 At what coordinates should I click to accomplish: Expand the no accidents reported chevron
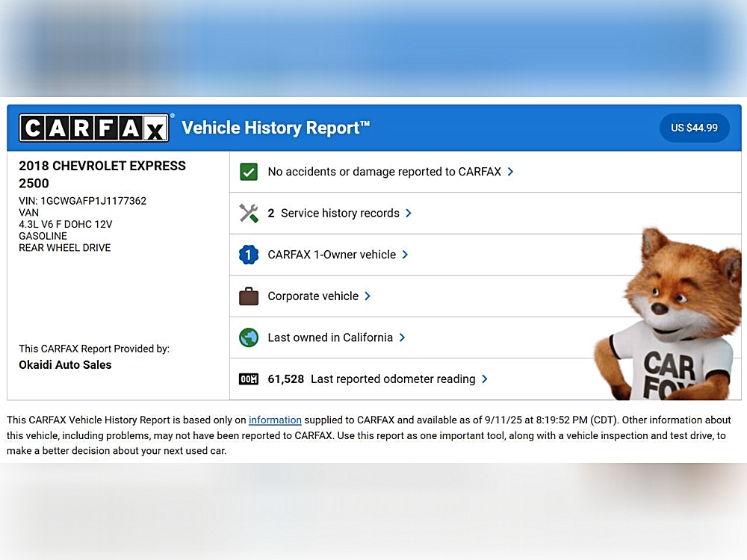[510, 172]
